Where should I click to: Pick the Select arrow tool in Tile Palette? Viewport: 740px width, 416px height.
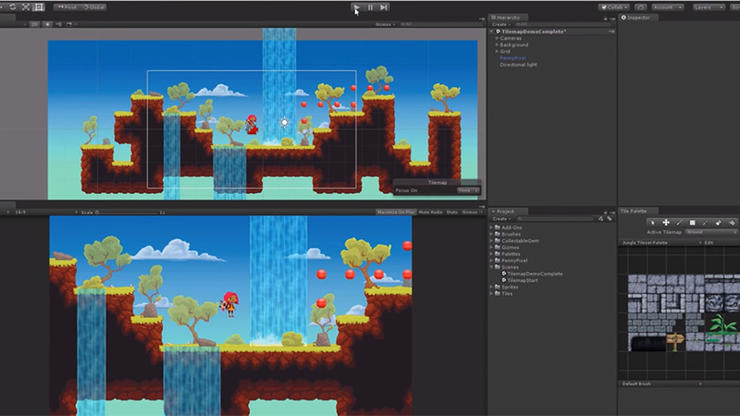[653, 222]
